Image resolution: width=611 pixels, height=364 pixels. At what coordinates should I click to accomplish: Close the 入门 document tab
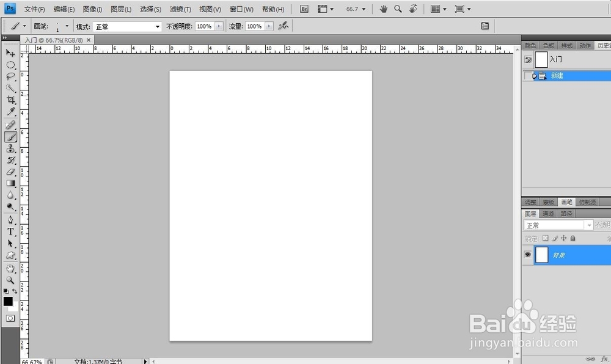pyautogui.click(x=89, y=40)
